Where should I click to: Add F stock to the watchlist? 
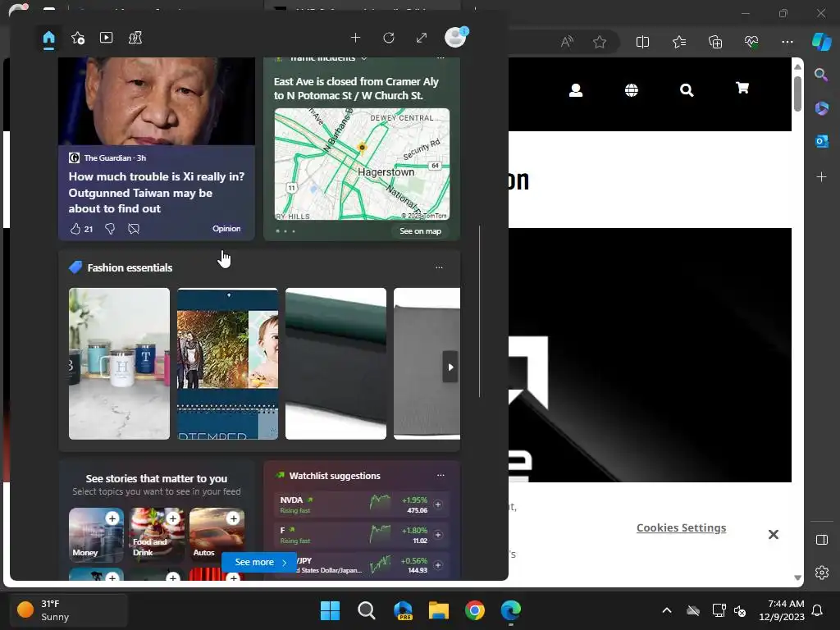tap(438, 535)
